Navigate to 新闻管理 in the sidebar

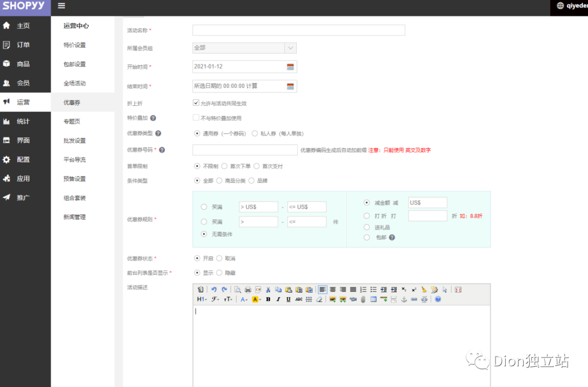pyautogui.click(x=74, y=216)
